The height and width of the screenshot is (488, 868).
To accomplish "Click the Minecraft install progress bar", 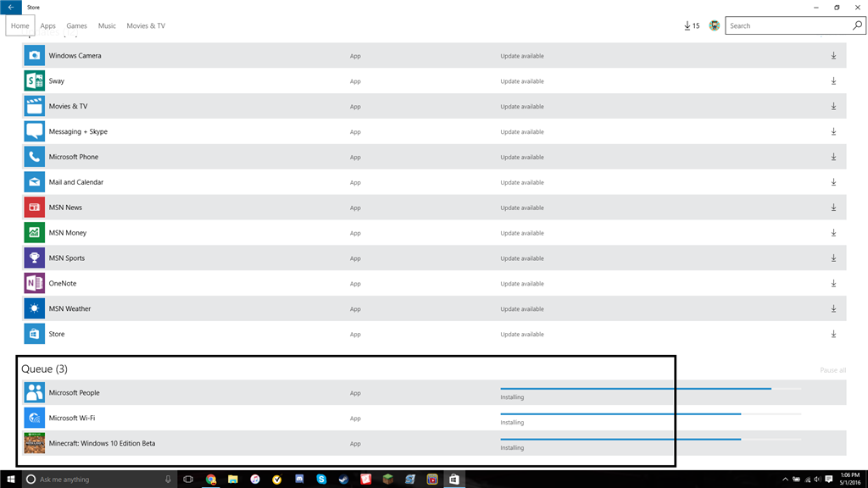I will point(650,440).
